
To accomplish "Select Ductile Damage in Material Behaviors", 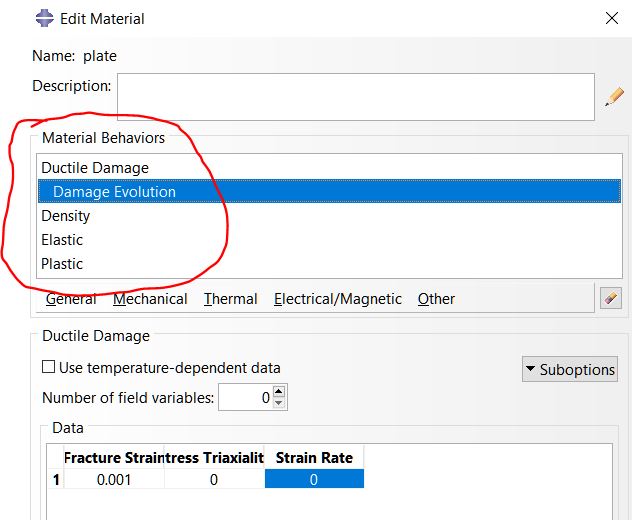I will [95, 168].
